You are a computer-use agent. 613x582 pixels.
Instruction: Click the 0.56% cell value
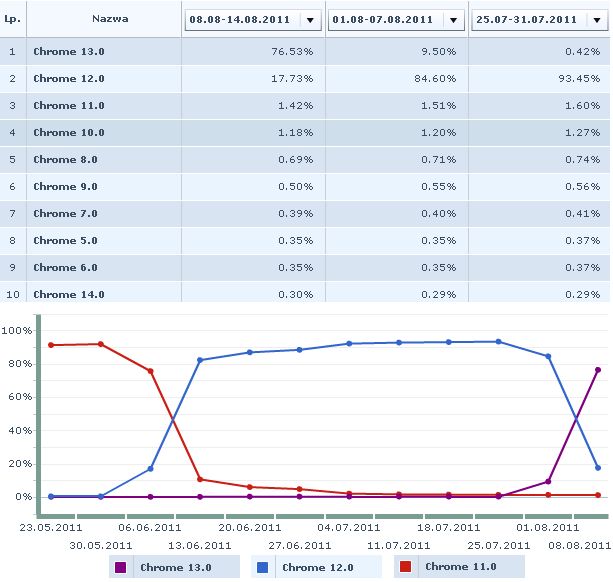coord(583,186)
